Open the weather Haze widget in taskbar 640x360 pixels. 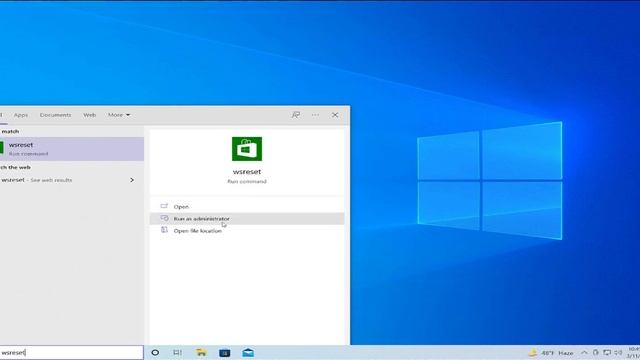[551, 353]
